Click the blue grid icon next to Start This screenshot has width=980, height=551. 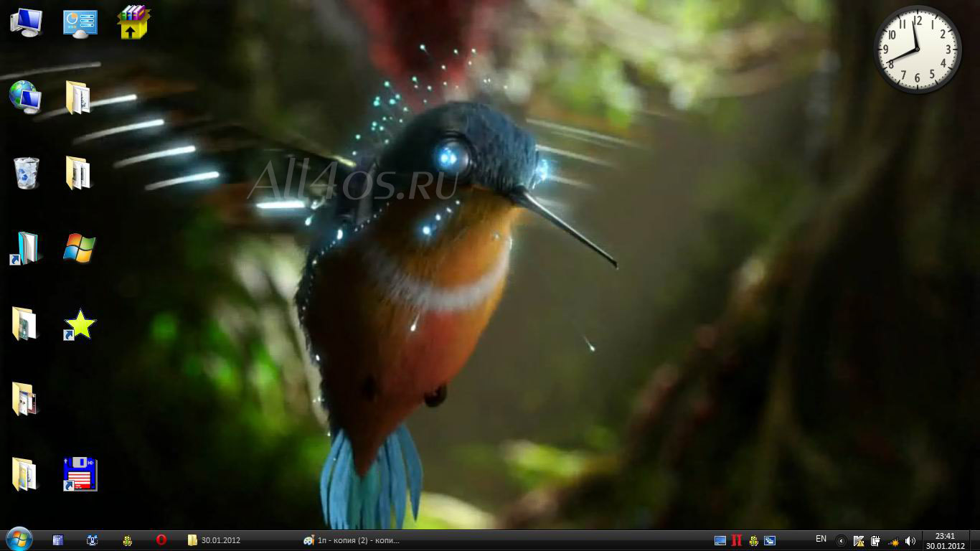tap(58, 540)
